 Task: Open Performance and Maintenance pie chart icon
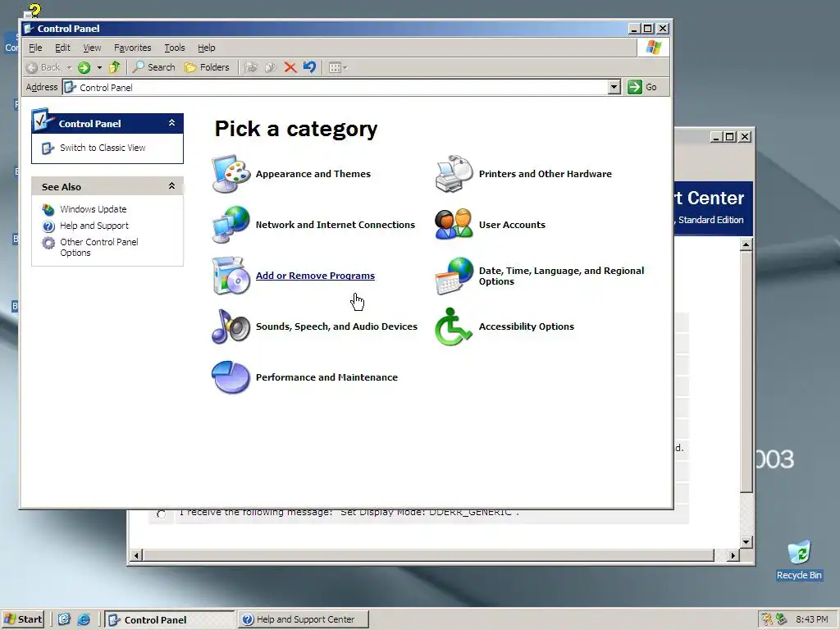[x=231, y=377]
